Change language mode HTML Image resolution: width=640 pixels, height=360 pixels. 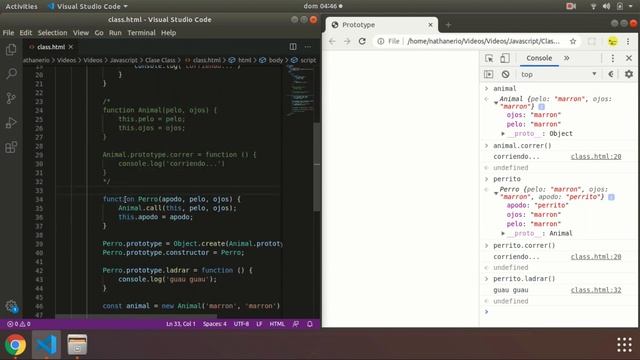(277, 324)
